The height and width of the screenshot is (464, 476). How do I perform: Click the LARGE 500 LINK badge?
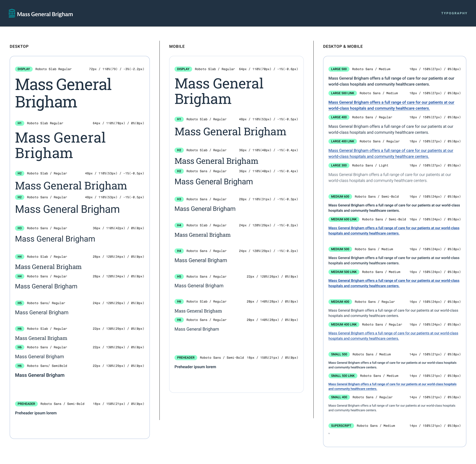coord(343,93)
